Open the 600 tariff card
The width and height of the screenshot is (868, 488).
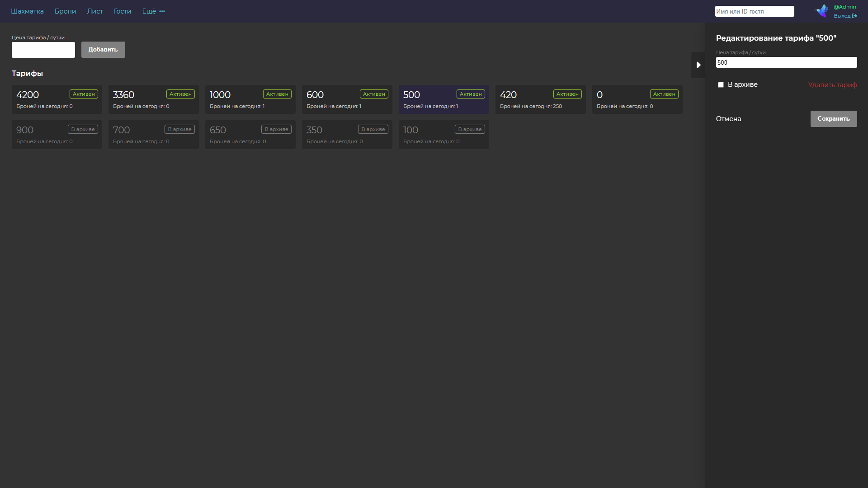(347, 99)
